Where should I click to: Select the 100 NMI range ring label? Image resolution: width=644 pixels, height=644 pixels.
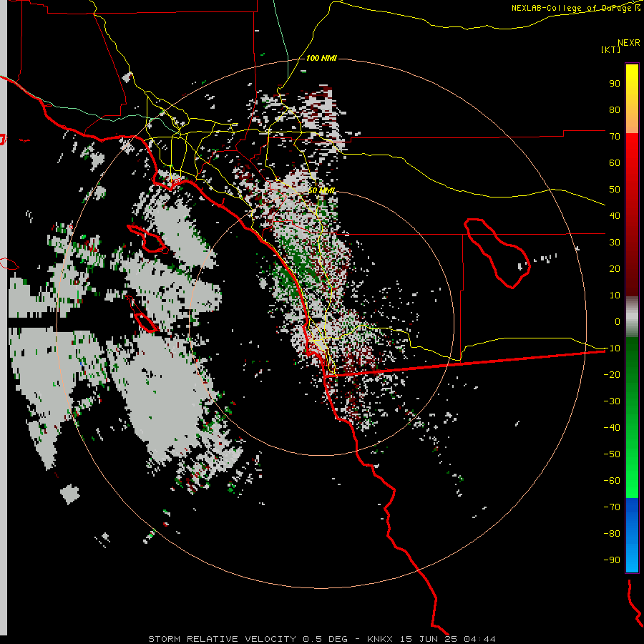(321, 58)
